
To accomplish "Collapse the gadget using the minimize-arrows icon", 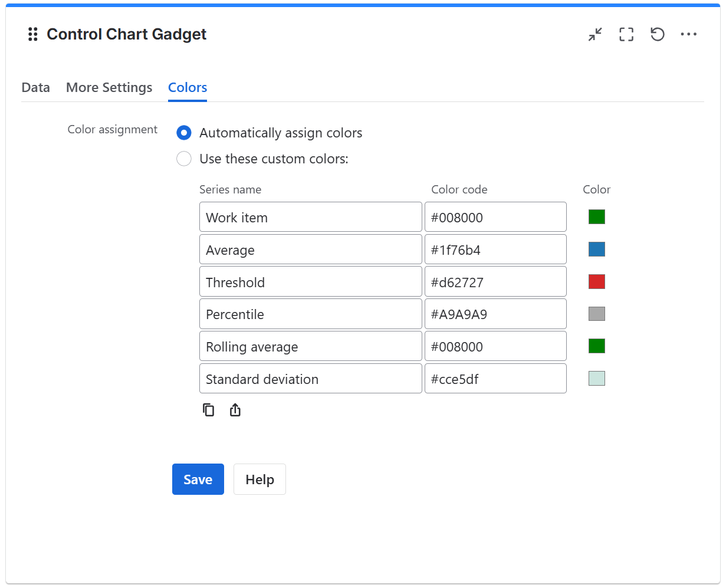I will [594, 34].
